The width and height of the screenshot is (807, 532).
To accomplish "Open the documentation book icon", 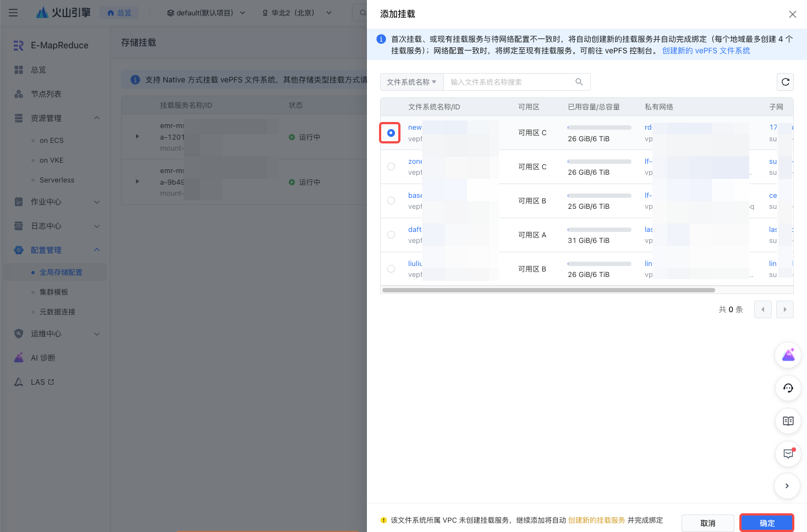I will pos(788,421).
